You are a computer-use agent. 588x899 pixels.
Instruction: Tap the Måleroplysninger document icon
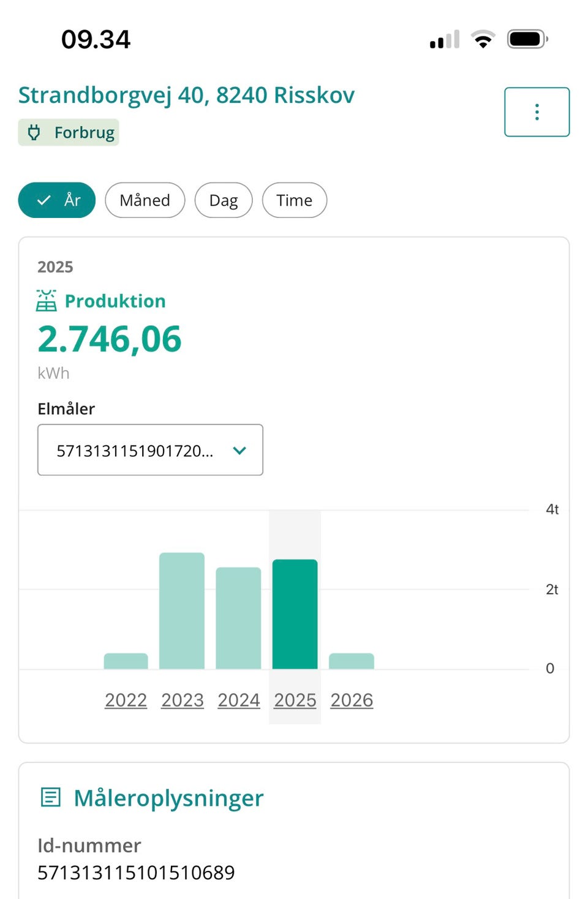pyautogui.click(x=50, y=797)
